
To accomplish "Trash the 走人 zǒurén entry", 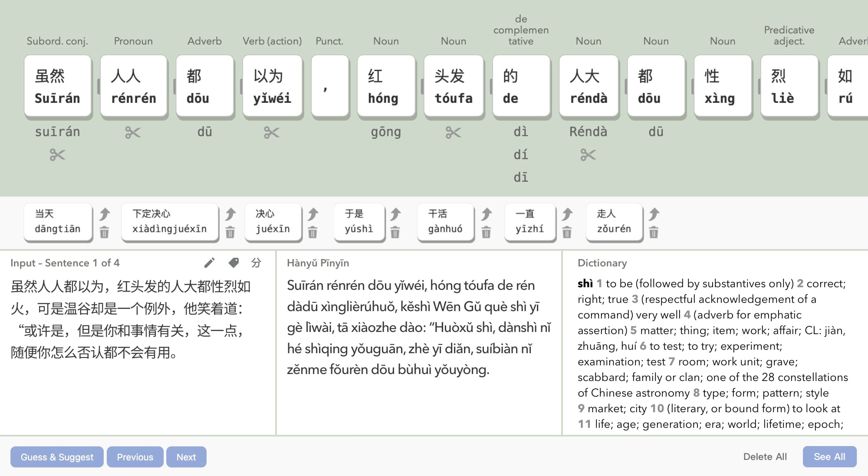I will [654, 233].
